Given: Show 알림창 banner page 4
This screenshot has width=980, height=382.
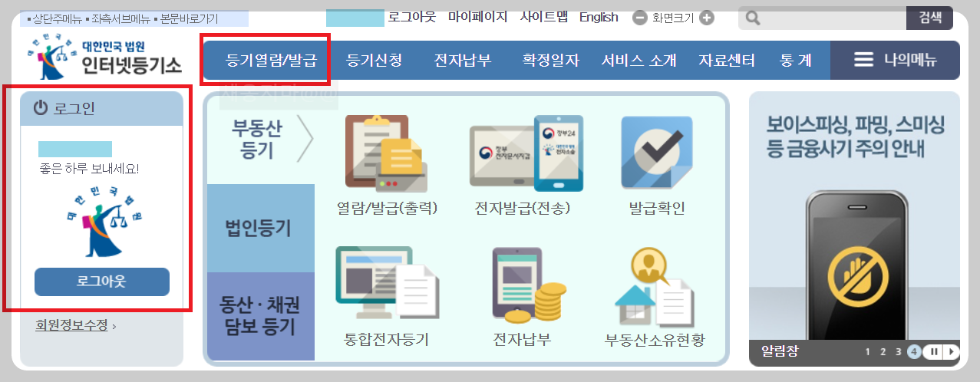Looking at the screenshot, I should [914, 352].
